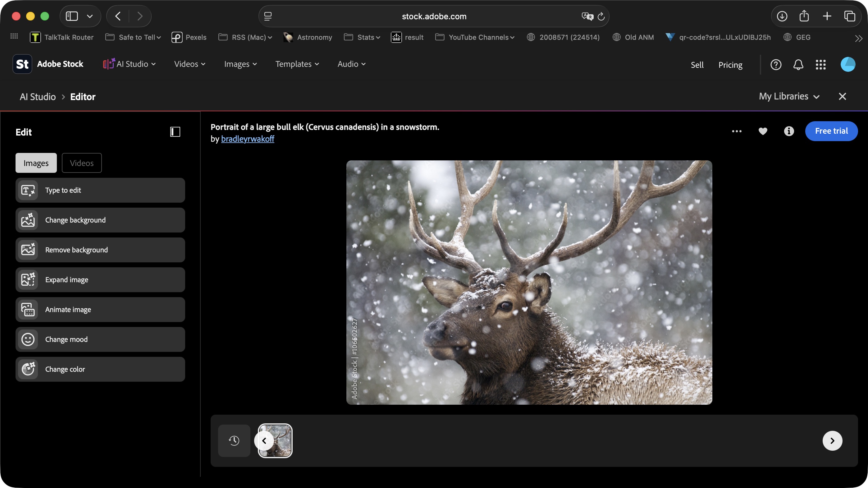Screen dimensions: 868x488
Task: Toggle the Safari sidebar
Action: [x=72, y=16]
